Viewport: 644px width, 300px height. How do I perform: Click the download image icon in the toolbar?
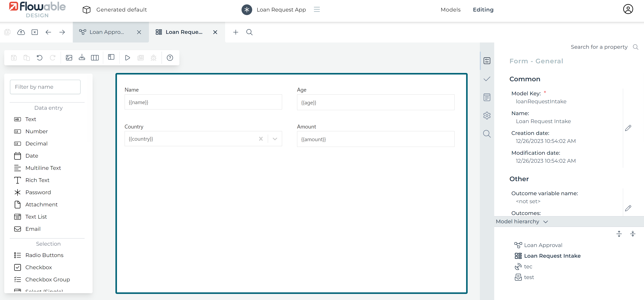pyautogui.click(x=82, y=58)
